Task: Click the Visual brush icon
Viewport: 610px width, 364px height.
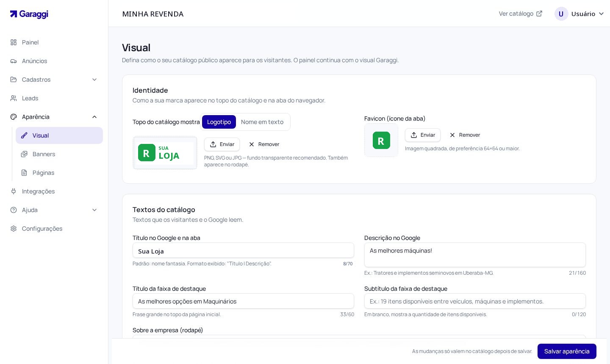Action: pyautogui.click(x=24, y=135)
